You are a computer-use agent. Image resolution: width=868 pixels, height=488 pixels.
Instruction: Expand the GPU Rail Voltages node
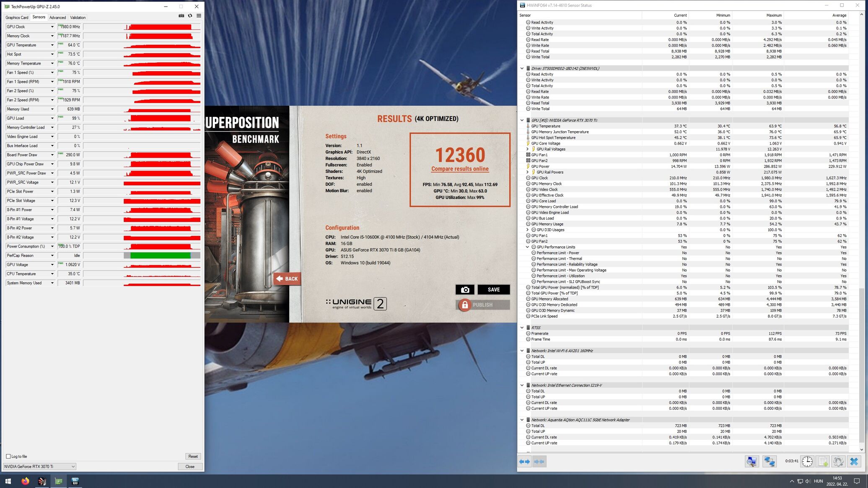tap(527, 149)
